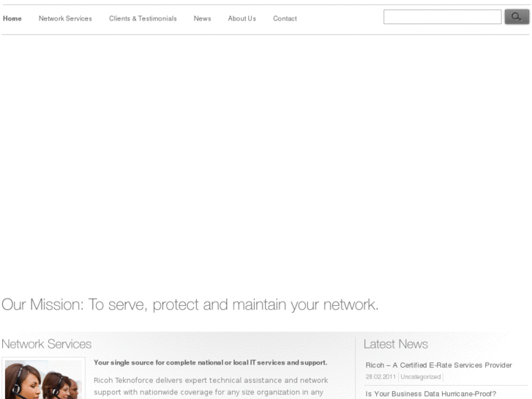Viewport: 532px width, 399px height.
Task: Click the Latest News heading
Action: tap(396, 344)
